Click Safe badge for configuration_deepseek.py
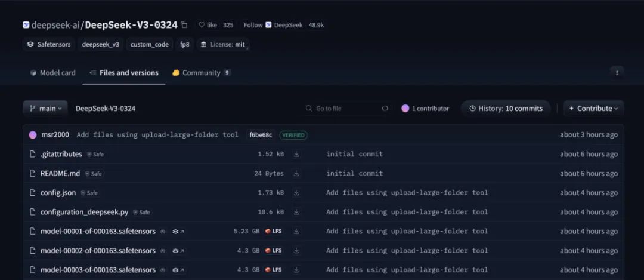 coord(142,213)
